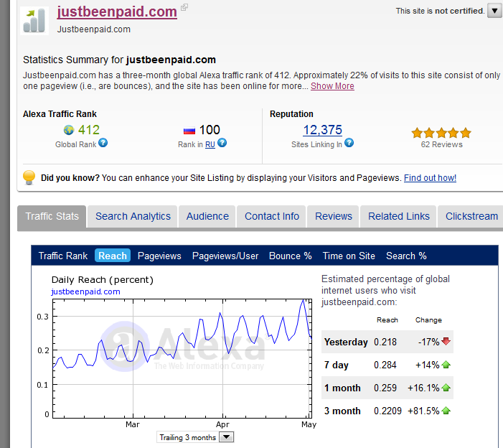Click the Sites Linking In help icon

tap(349, 144)
